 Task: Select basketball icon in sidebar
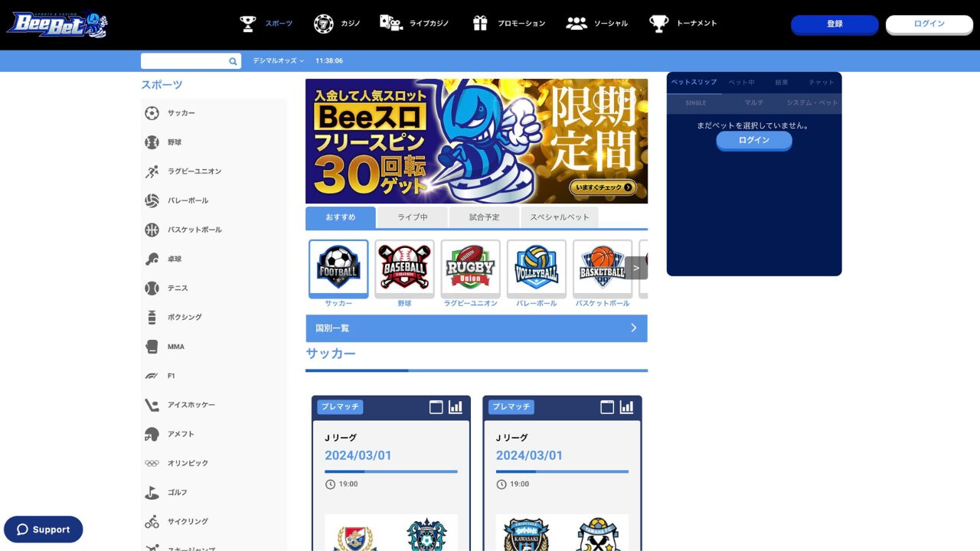152,230
